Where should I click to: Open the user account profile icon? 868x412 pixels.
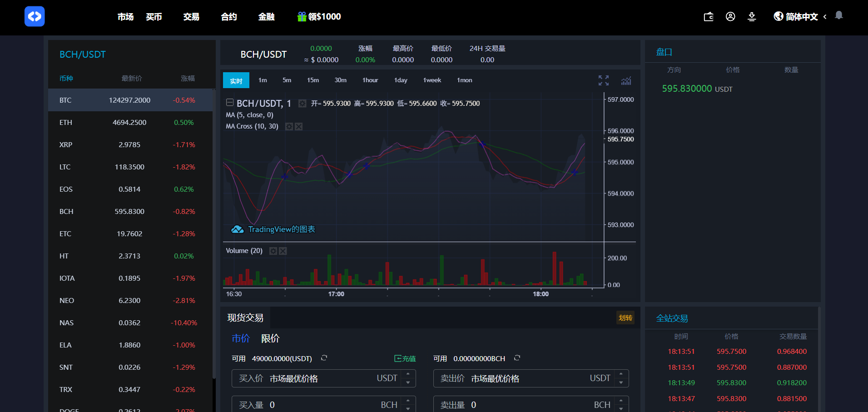point(730,17)
